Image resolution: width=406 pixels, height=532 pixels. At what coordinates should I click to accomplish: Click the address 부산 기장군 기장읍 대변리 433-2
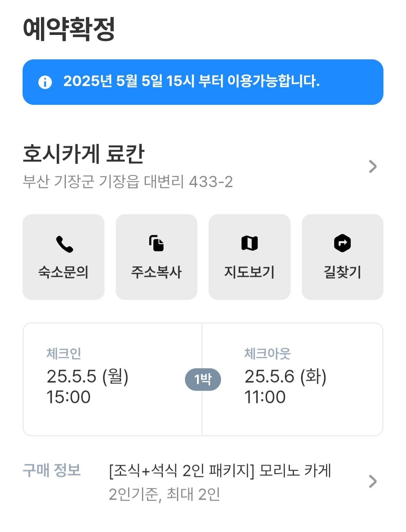tap(128, 182)
